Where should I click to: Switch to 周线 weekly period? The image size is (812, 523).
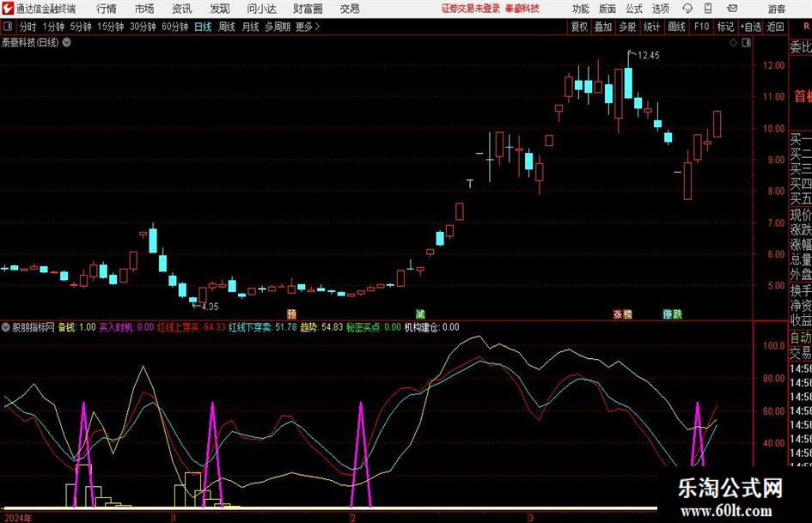[227, 27]
